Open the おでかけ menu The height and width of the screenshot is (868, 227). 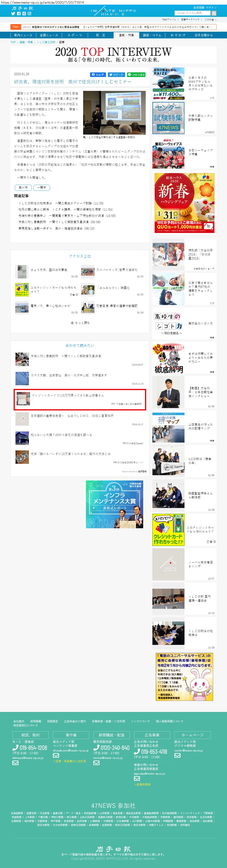click(x=178, y=35)
